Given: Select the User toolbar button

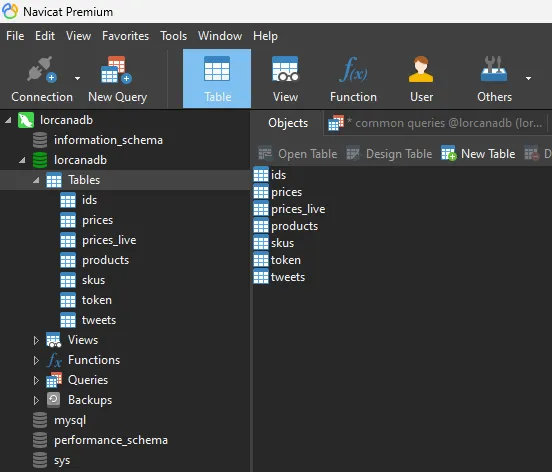Looking at the screenshot, I should click(x=421, y=78).
